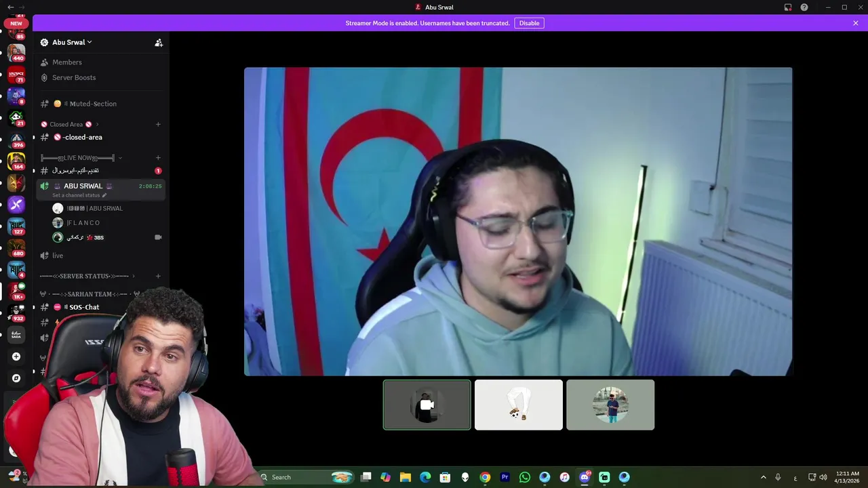Open server with 164 notifications
Image resolution: width=868 pixels, height=488 pixels.
pyautogui.click(x=16, y=161)
